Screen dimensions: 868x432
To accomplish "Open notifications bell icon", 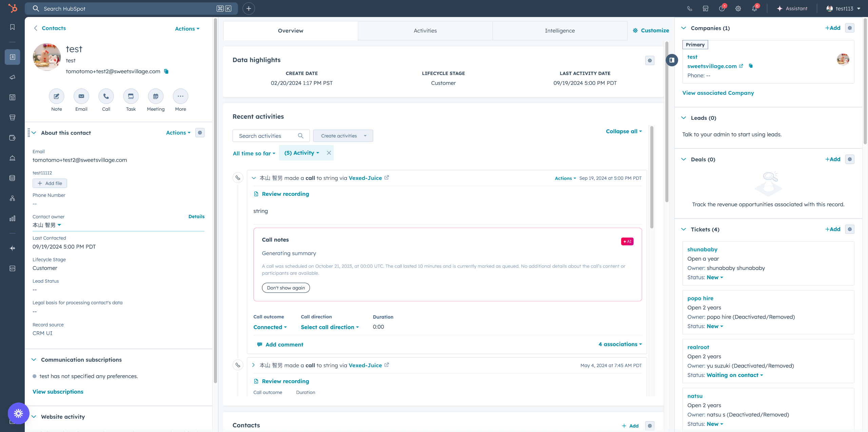I will tap(754, 9).
